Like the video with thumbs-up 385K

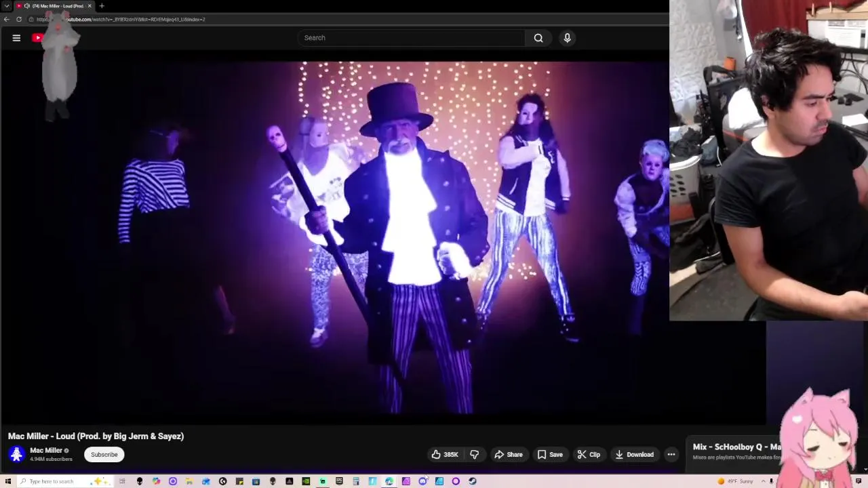pyautogui.click(x=445, y=455)
